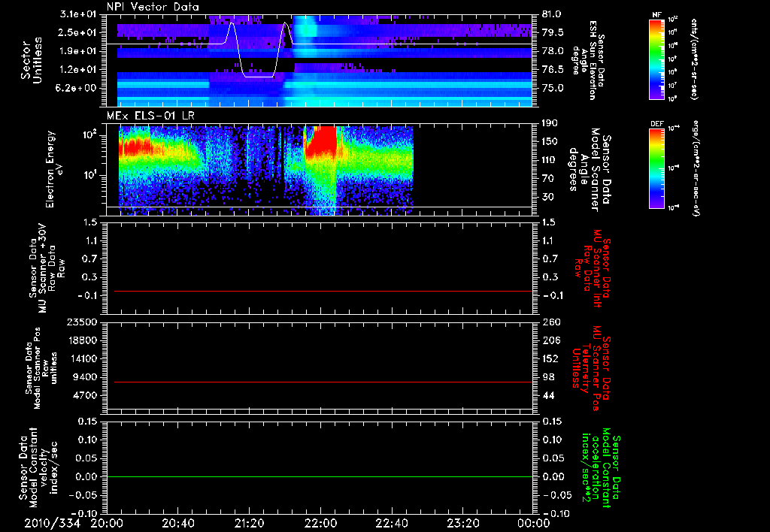The height and width of the screenshot is (532, 770).
Task: Click the '1.2e+01' sector tick value
Action: click(x=79, y=70)
